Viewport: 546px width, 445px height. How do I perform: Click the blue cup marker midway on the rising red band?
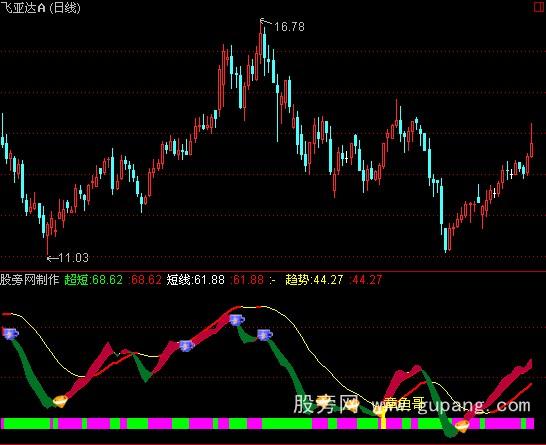[x=187, y=345]
